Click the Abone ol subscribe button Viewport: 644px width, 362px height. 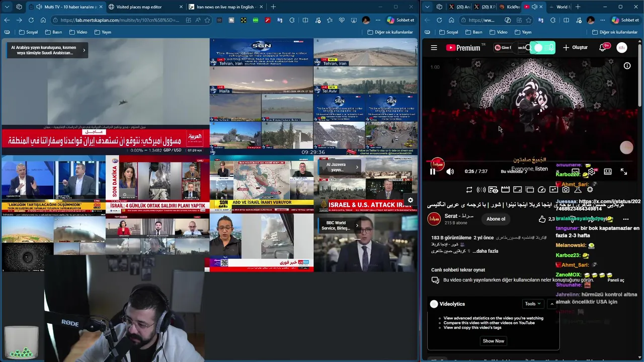coord(496,219)
